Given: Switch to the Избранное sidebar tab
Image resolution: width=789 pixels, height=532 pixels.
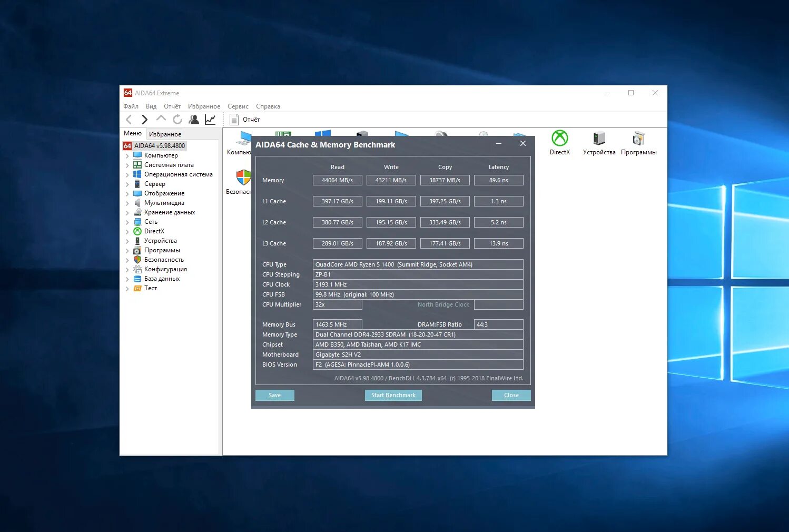Looking at the screenshot, I should [165, 134].
